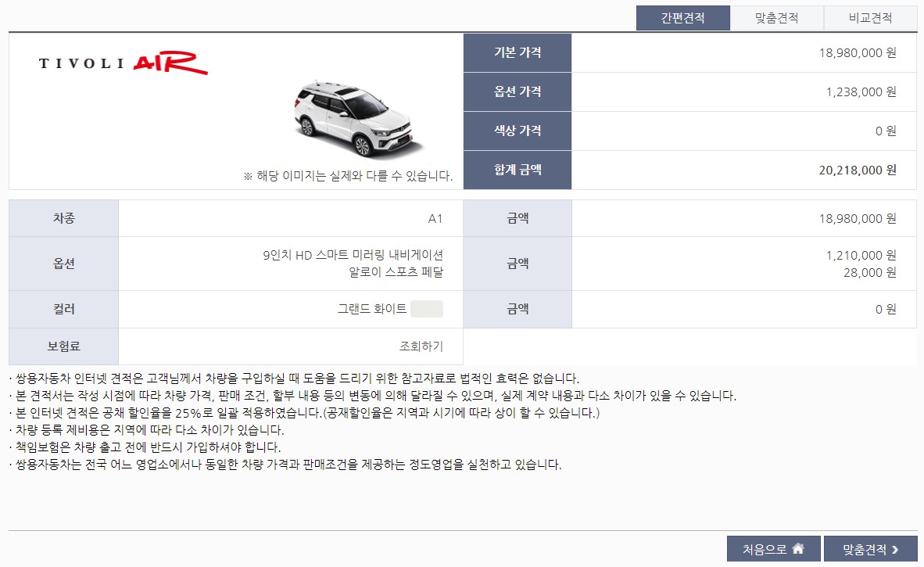Click the 공채 할인율 25% notice line

point(304,413)
